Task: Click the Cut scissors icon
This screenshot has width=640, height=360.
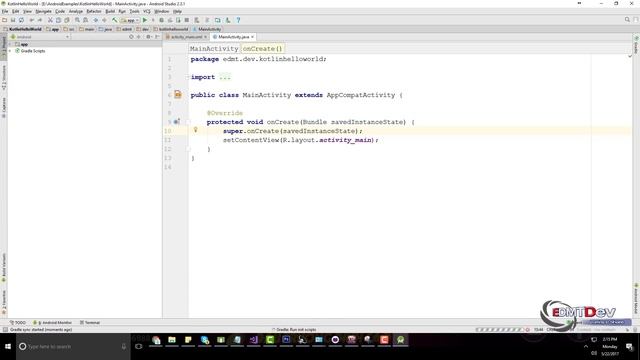Action: pyautogui.click(x=50, y=20)
